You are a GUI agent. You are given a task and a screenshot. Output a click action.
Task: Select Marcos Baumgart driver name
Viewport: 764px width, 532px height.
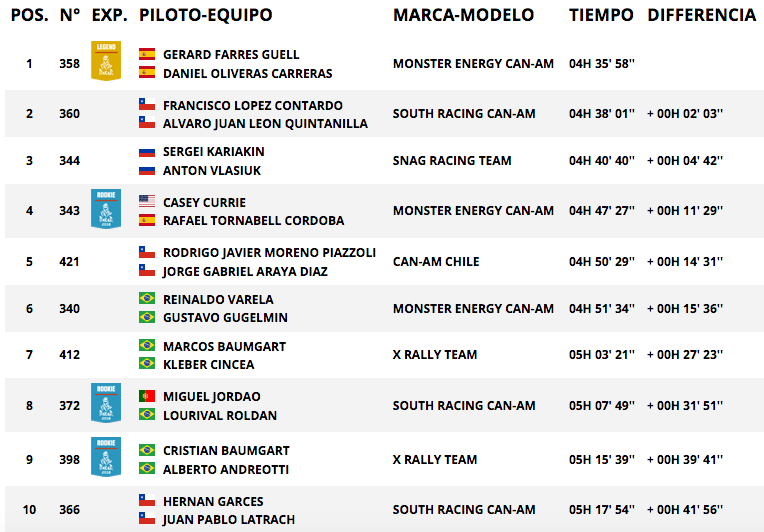point(224,346)
